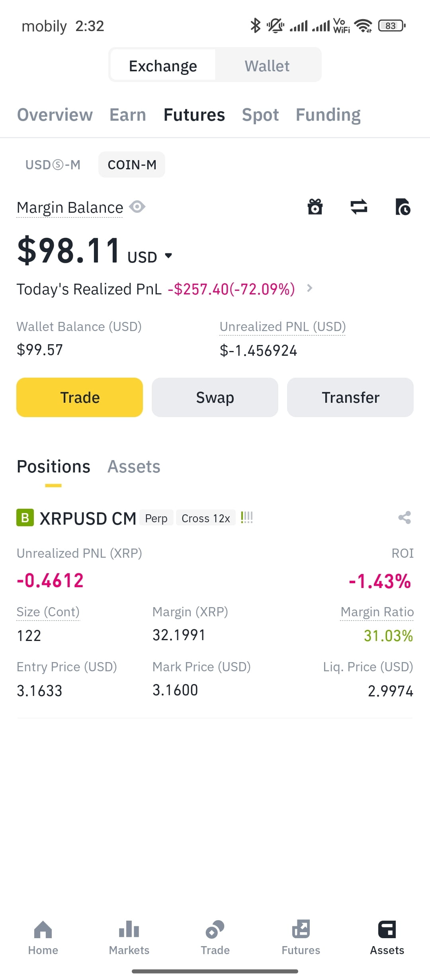Switch to the Spot tab
The width and height of the screenshot is (430, 980).
click(x=260, y=115)
